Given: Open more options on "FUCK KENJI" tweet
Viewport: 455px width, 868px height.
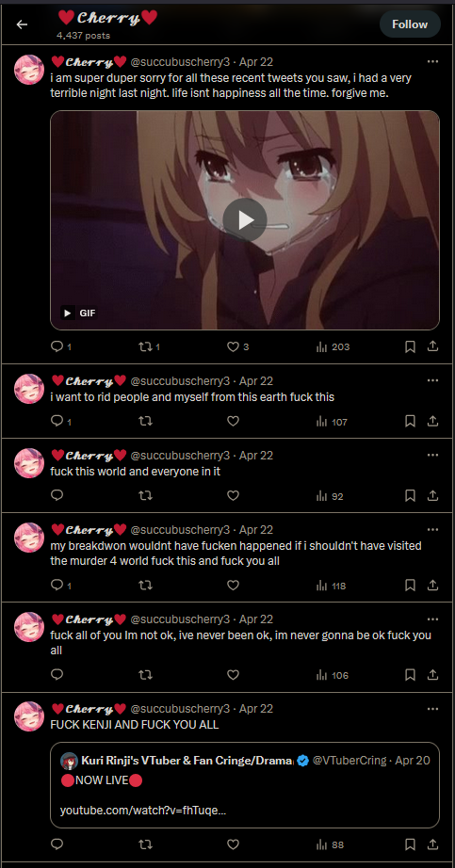Looking at the screenshot, I should point(432,708).
